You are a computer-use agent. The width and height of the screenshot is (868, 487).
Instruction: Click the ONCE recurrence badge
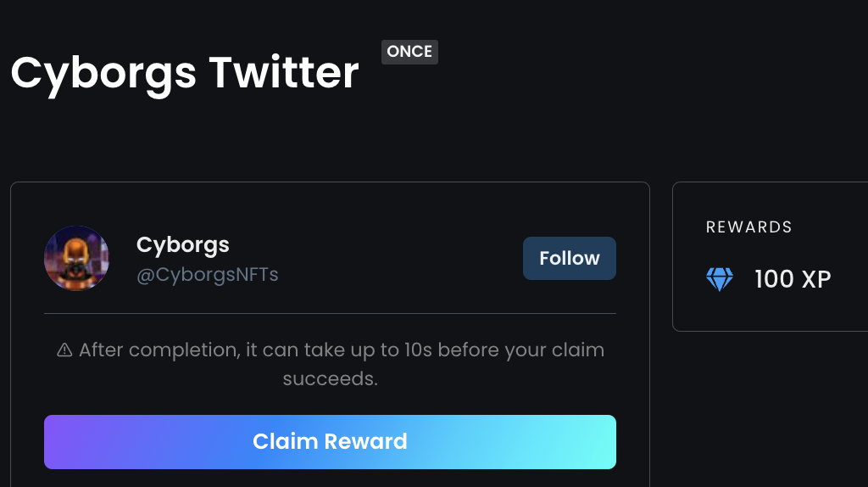(409, 52)
